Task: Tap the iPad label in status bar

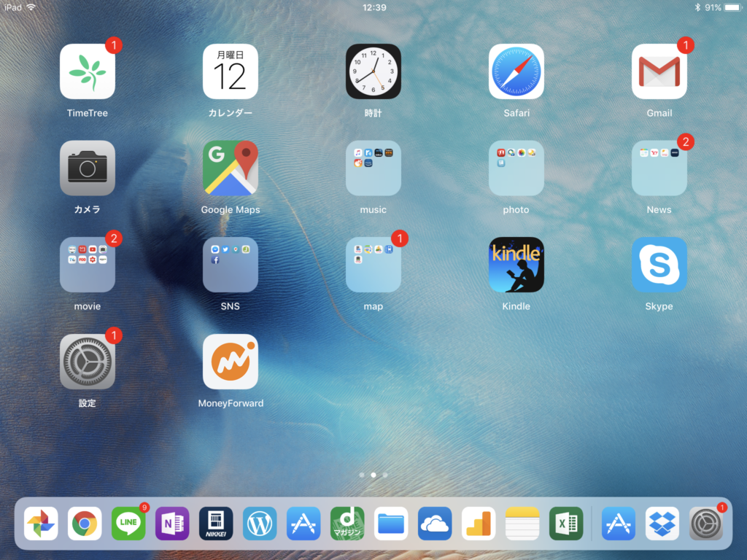Action: pos(13,7)
